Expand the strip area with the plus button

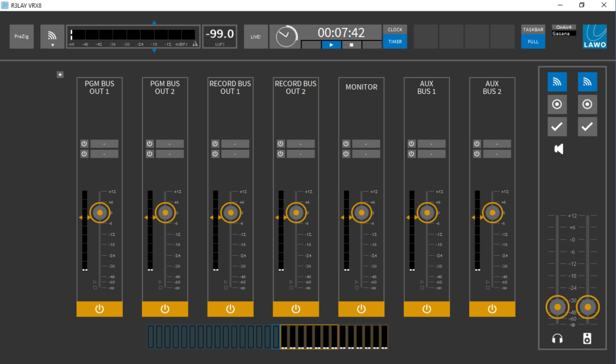60,75
